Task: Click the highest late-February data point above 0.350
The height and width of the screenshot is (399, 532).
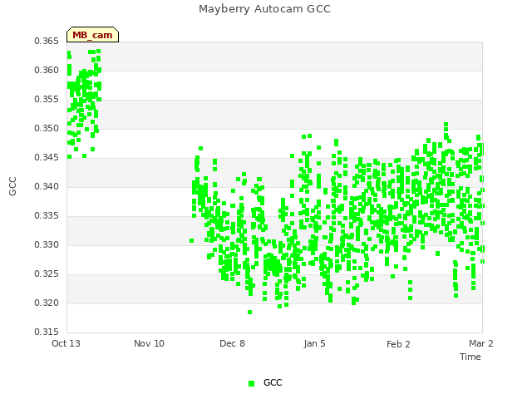Action: pos(446,125)
